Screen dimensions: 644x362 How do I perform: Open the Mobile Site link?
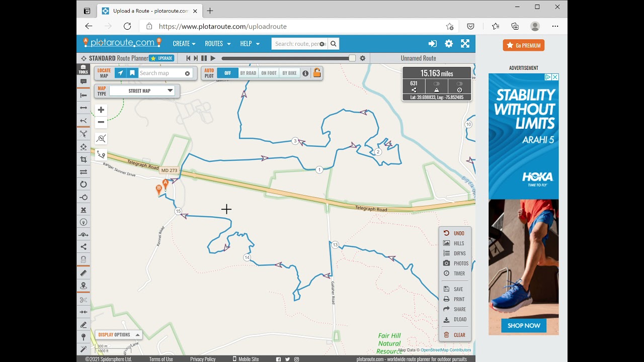[246, 359]
